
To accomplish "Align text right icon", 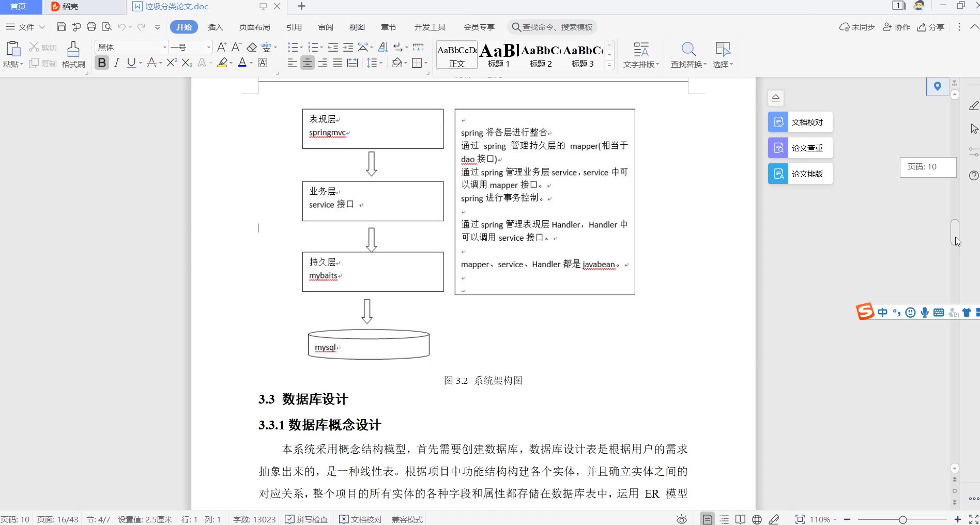I will coord(323,63).
